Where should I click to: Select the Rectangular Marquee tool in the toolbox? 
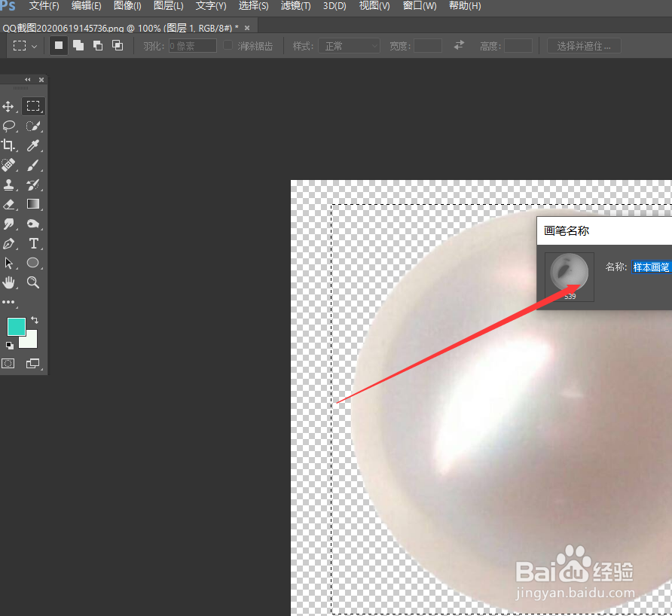click(x=33, y=106)
